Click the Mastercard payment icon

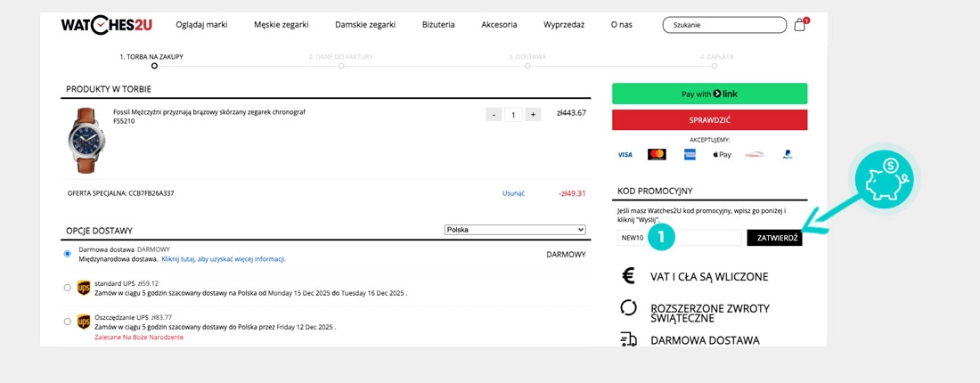(657, 154)
